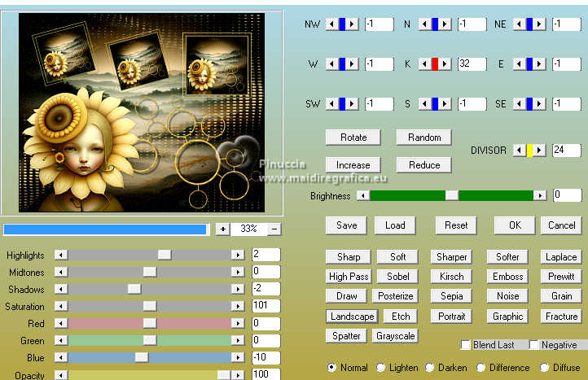Click Blue slider right arrow
Image resolution: width=588 pixels, height=380 pixels.
pos(238,357)
